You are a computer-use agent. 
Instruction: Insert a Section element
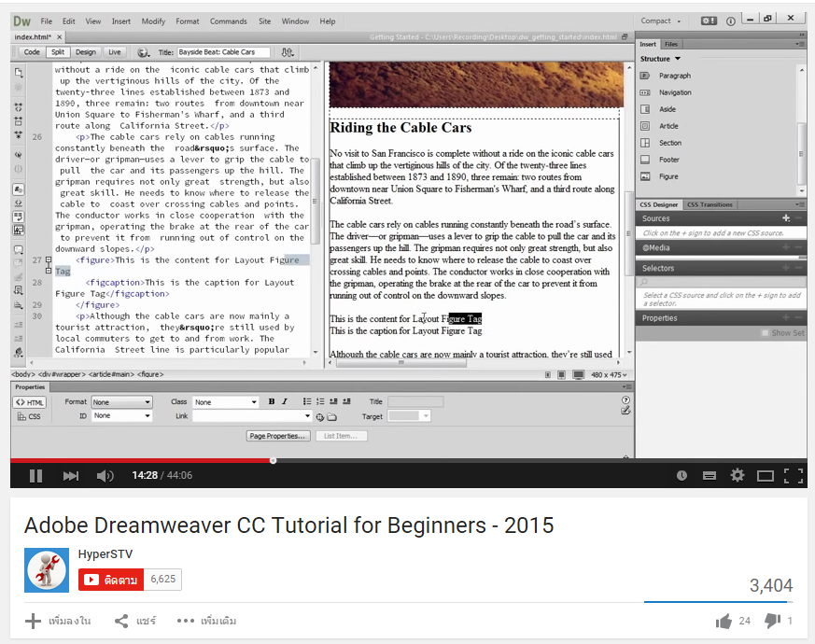click(670, 143)
